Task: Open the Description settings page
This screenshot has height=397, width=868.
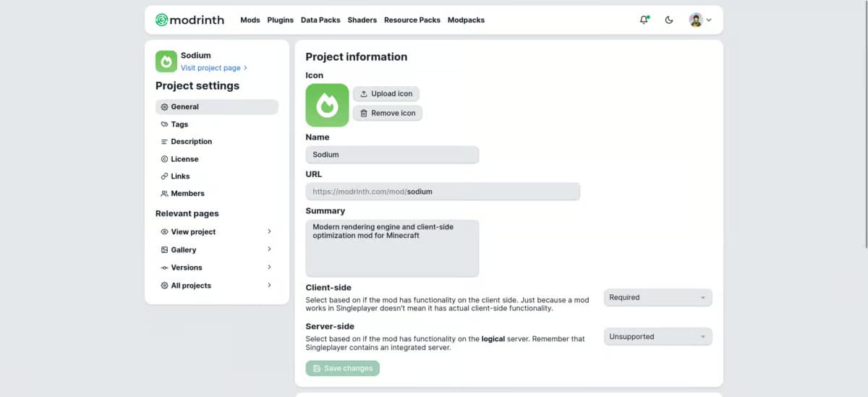Action: (191, 142)
